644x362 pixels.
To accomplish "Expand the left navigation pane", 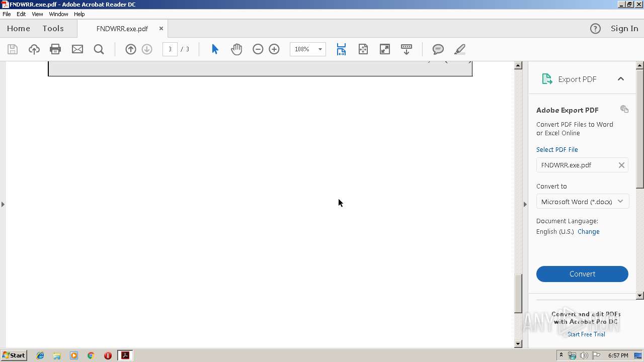I will (3, 204).
